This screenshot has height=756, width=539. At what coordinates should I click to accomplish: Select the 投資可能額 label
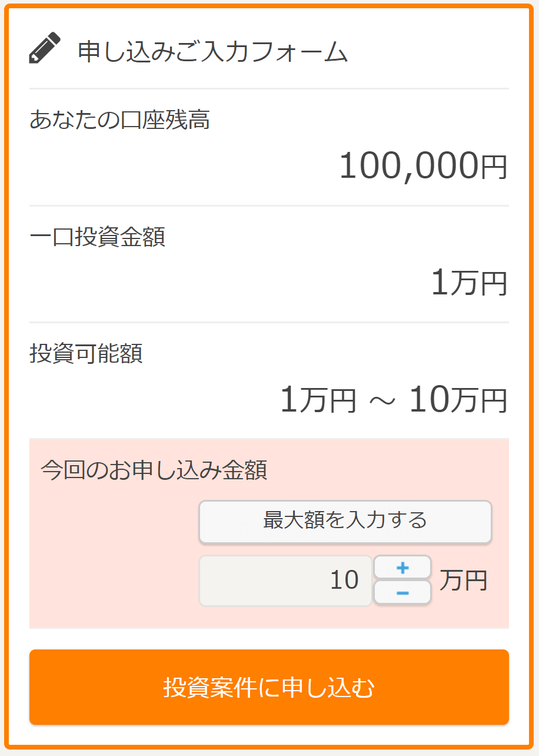point(86,354)
